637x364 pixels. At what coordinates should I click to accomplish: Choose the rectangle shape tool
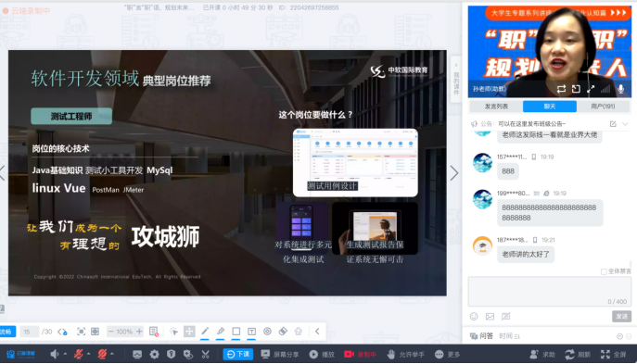[x=236, y=332]
